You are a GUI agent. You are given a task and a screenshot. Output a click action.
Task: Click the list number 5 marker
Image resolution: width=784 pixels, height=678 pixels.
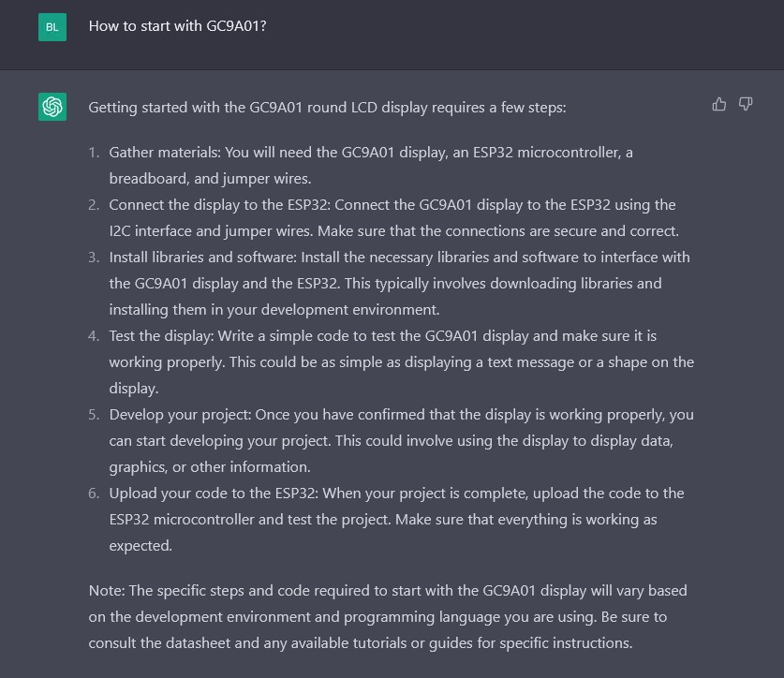pos(94,415)
